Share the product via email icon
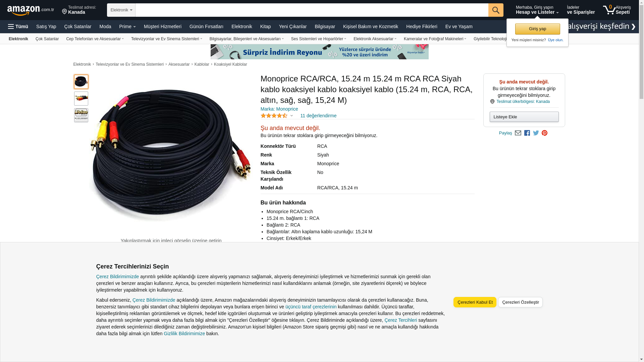 click(x=518, y=133)
